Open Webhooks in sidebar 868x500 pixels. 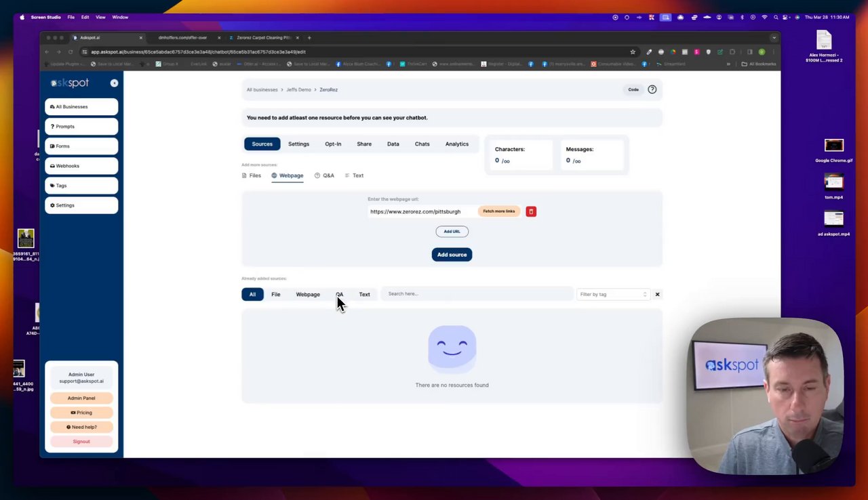tap(81, 165)
